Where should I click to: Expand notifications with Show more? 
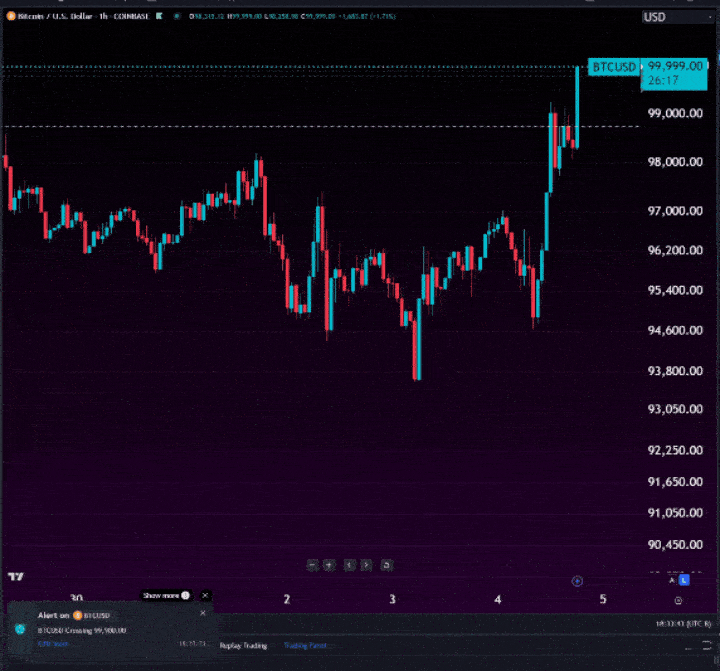165,595
